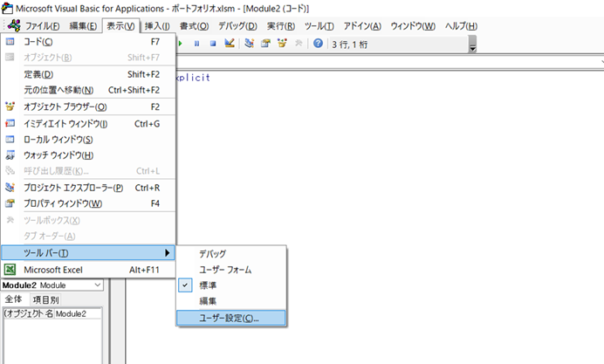
Task: Click the Excel icon beside Microsoft Excel
Action: tap(10, 269)
